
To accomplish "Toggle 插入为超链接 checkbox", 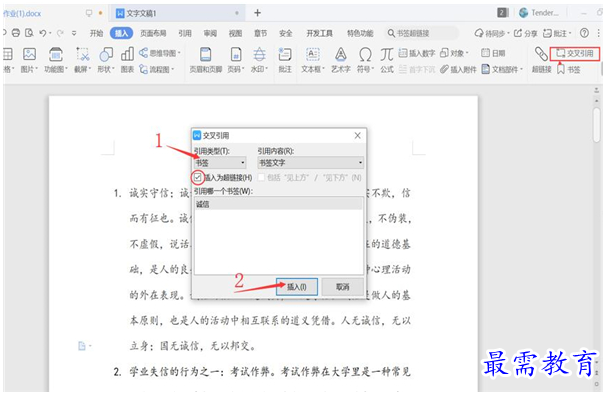I will [x=198, y=177].
